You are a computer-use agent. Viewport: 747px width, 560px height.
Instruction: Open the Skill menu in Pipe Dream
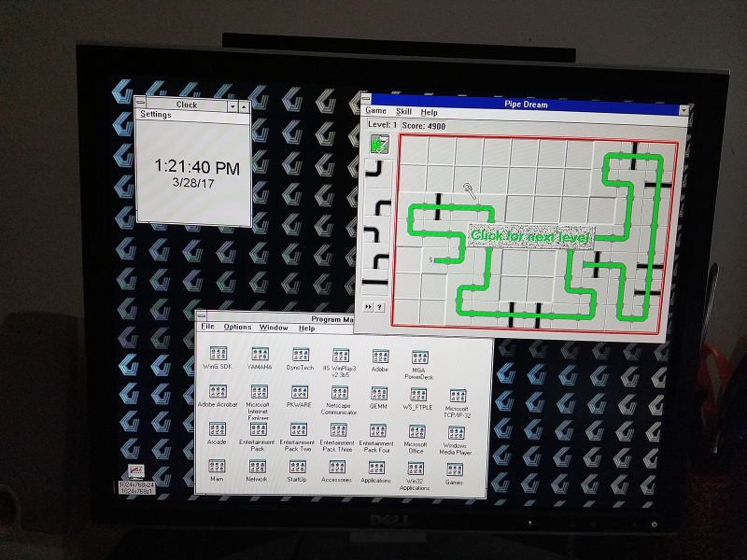click(x=403, y=111)
